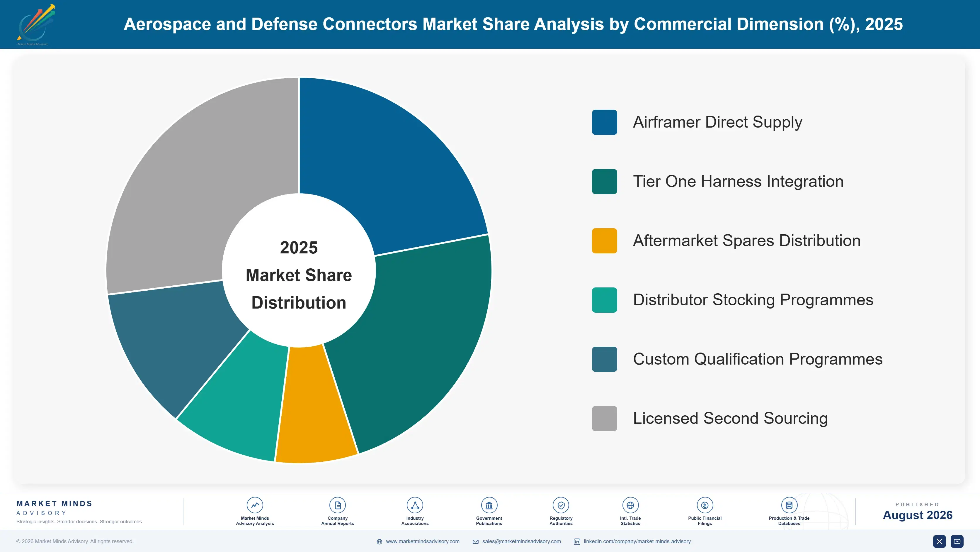This screenshot has width=980, height=552.
Task: Select the Public Financial Filings icon
Action: point(705,505)
